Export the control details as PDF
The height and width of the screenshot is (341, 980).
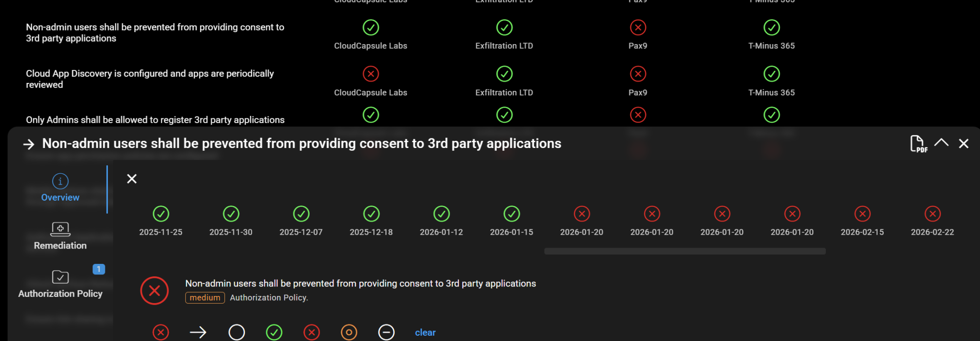(x=918, y=144)
